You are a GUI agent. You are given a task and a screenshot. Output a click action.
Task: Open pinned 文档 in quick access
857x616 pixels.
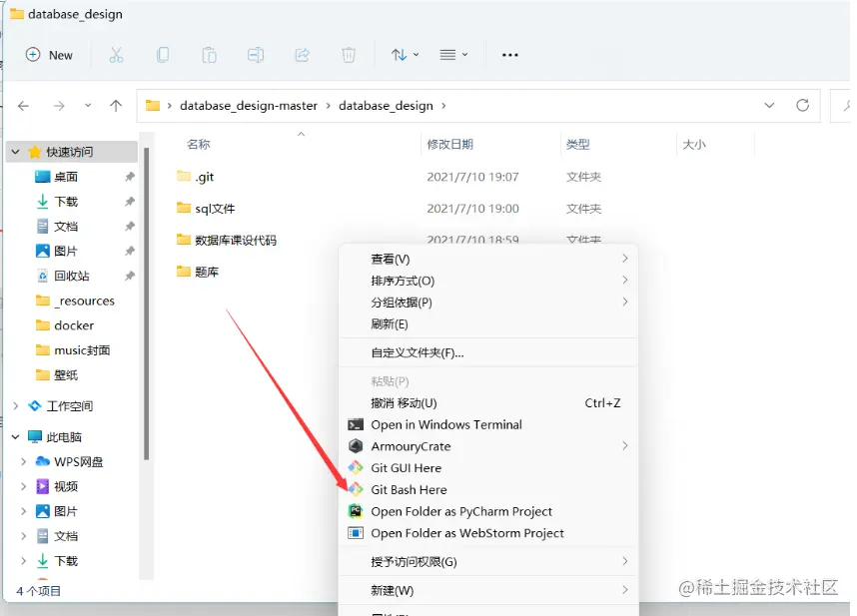point(66,226)
